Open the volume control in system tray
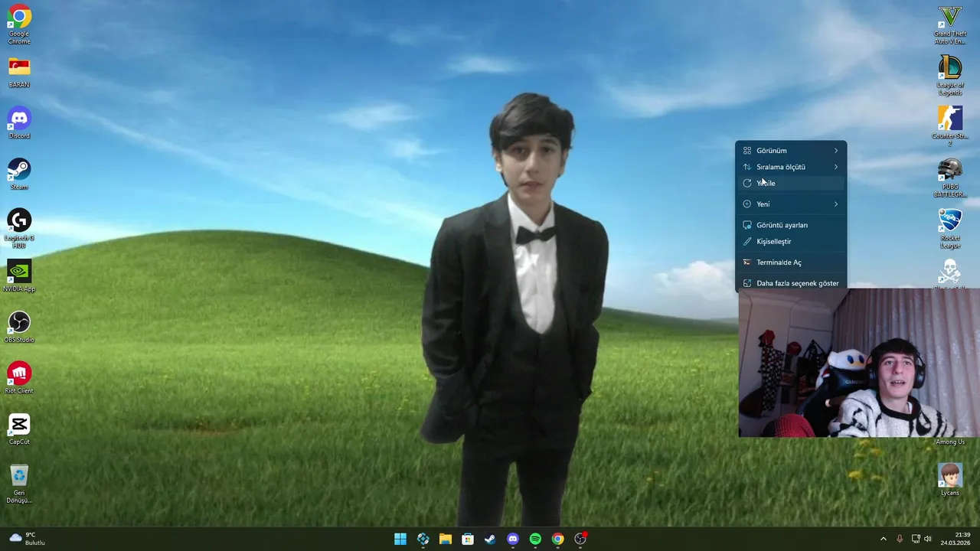 click(928, 539)
